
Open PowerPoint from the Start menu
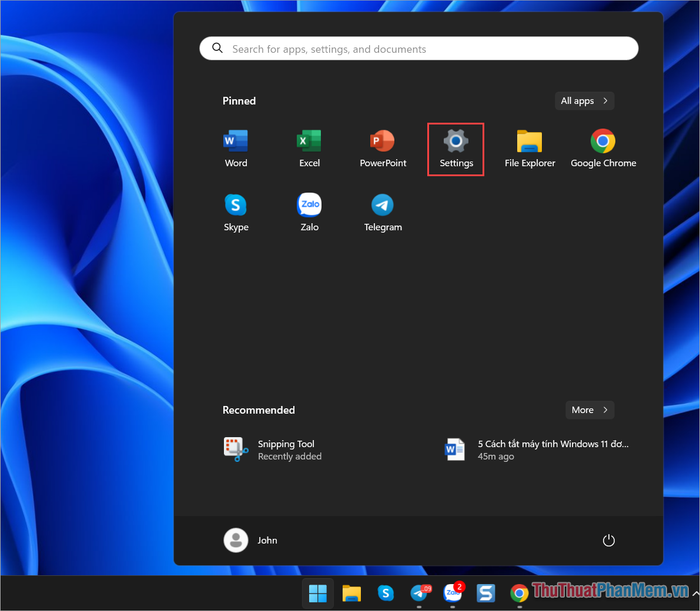click(383, 149)
